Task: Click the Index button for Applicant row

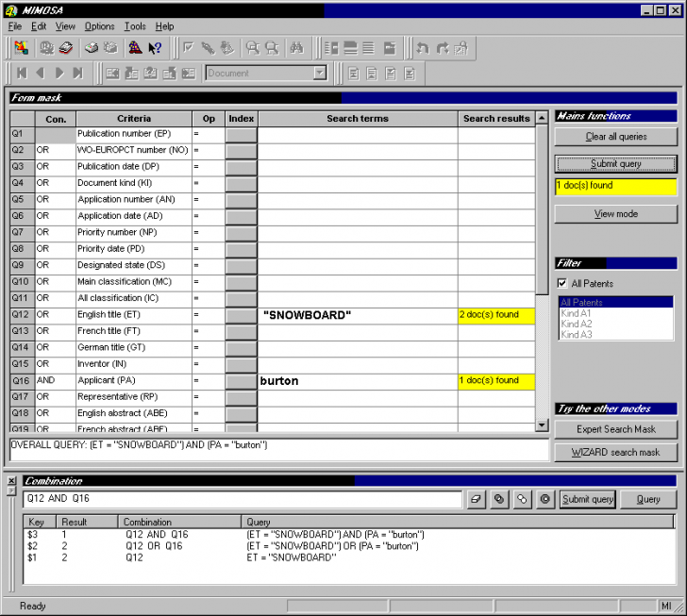Action: click(x=241, y=382)
